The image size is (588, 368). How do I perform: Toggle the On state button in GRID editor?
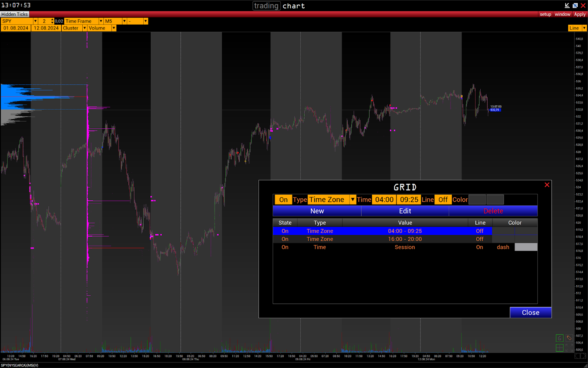click(x=283, y=200)
